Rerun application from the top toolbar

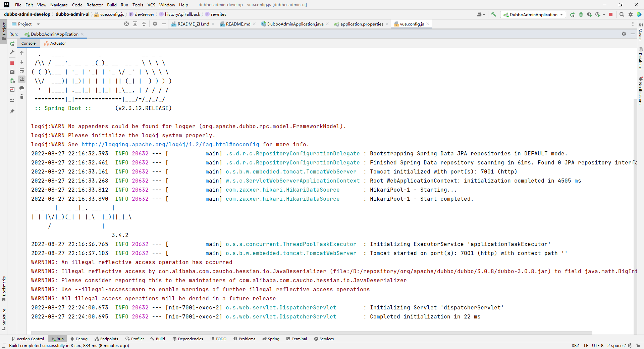click(x=572, y=14)
